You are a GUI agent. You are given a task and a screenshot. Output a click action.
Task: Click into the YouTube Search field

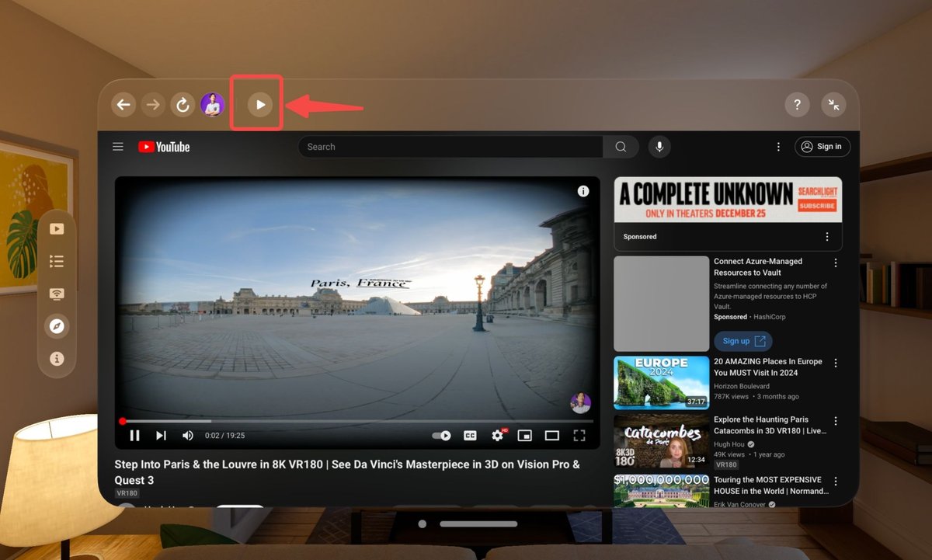click(x=450, y=147)
